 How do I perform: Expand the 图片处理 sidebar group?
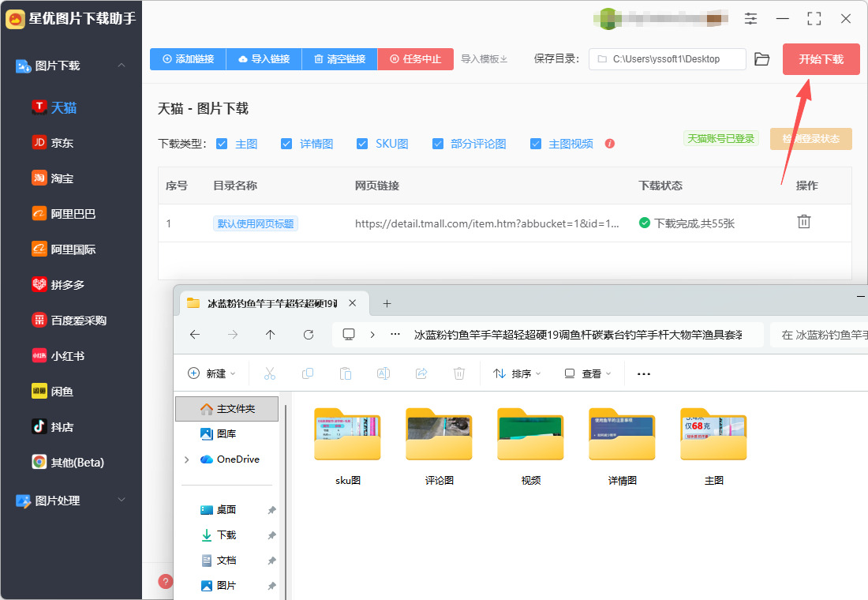tap(122, 500)
